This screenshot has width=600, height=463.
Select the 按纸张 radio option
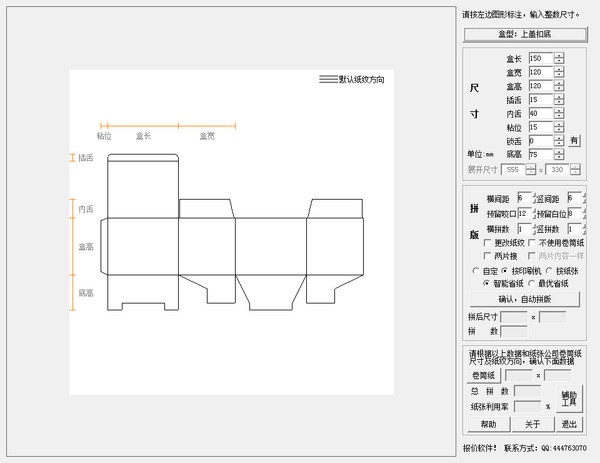(x=549, y=271)
